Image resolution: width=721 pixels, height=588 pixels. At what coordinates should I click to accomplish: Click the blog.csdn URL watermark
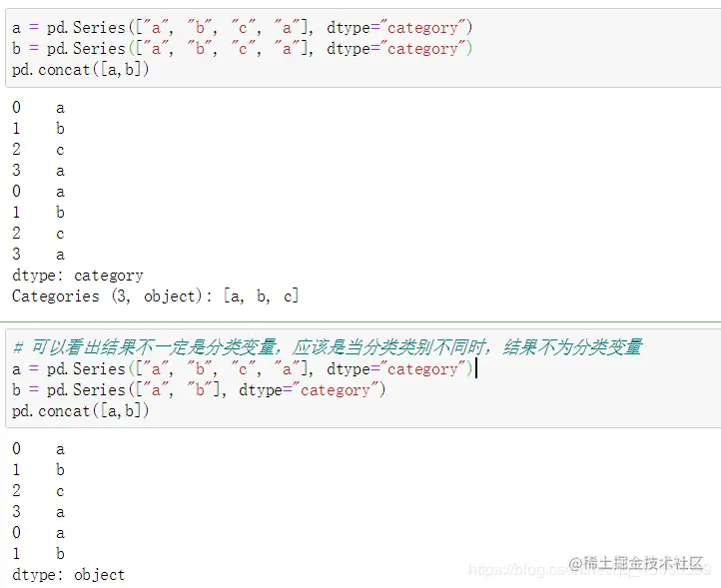tap(590, 571)
